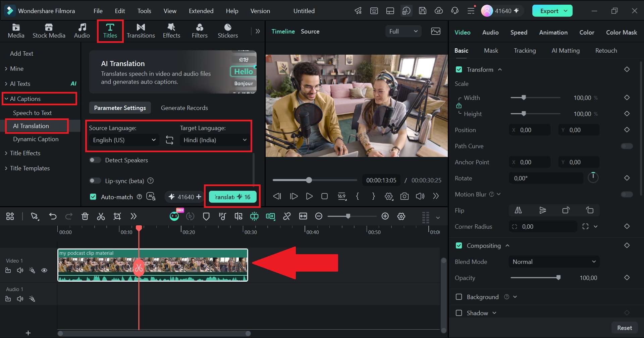Viewport: 644px width, 338px height.
Task: Expand the Title Templates category
Action: tap(6, 168)
